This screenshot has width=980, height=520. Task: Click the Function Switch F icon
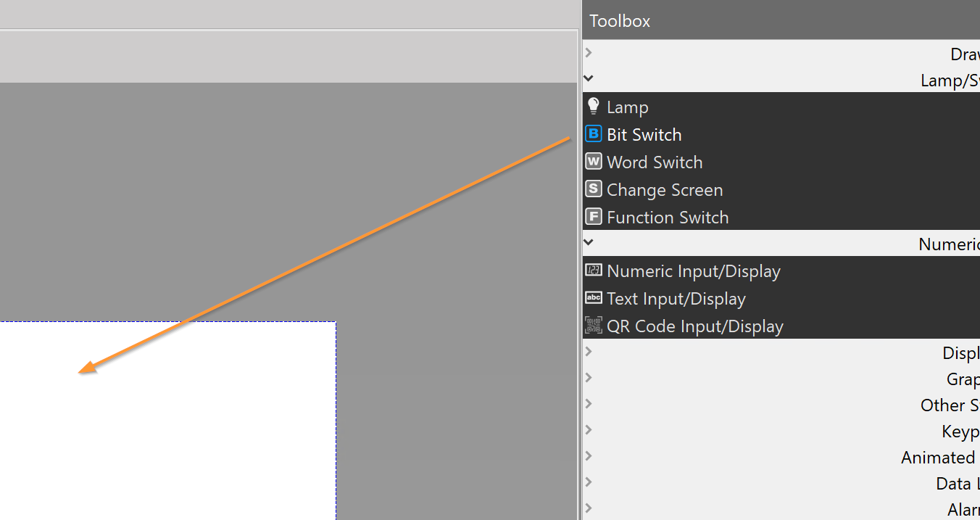point(594,217)
